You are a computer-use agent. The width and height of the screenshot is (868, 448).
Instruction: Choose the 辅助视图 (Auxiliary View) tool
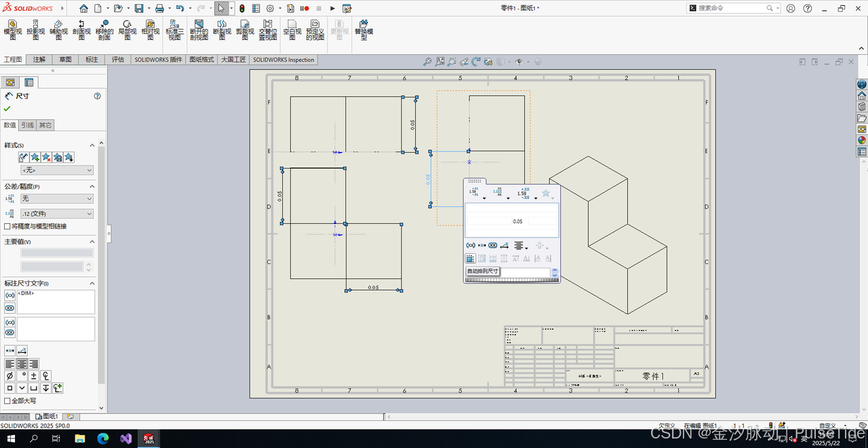click(58, 30)
